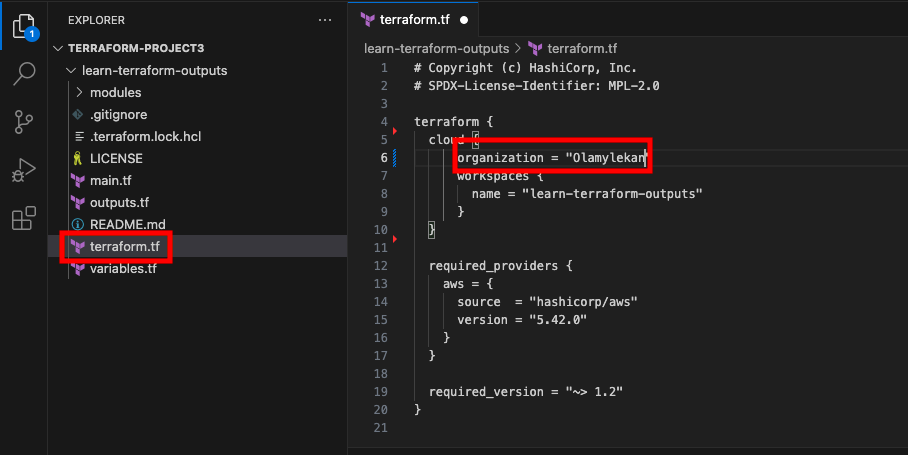Open the Source Control view
The width and height of the screenshot is (908, 455).
point(24,122)
